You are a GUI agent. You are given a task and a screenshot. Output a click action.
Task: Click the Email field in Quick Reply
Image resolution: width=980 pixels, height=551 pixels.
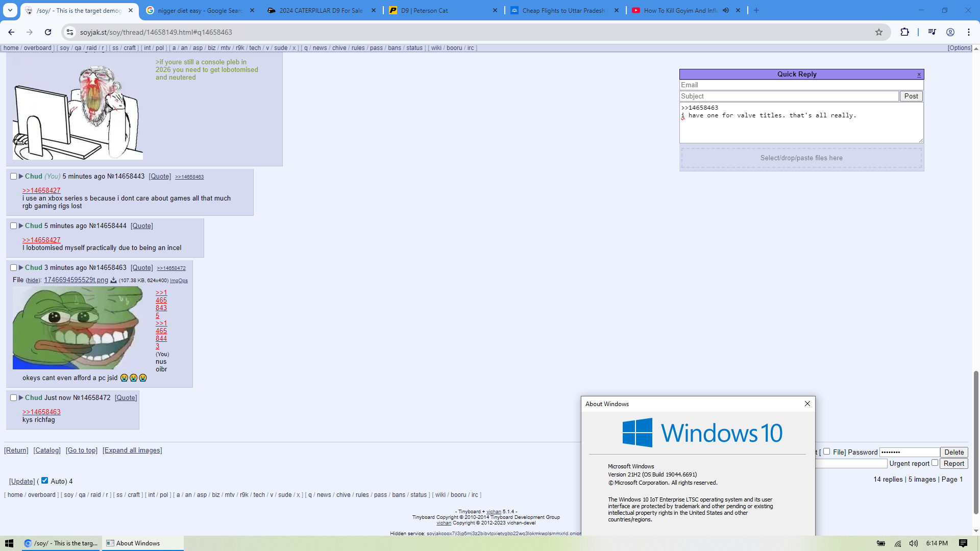(x=801, y=85)
